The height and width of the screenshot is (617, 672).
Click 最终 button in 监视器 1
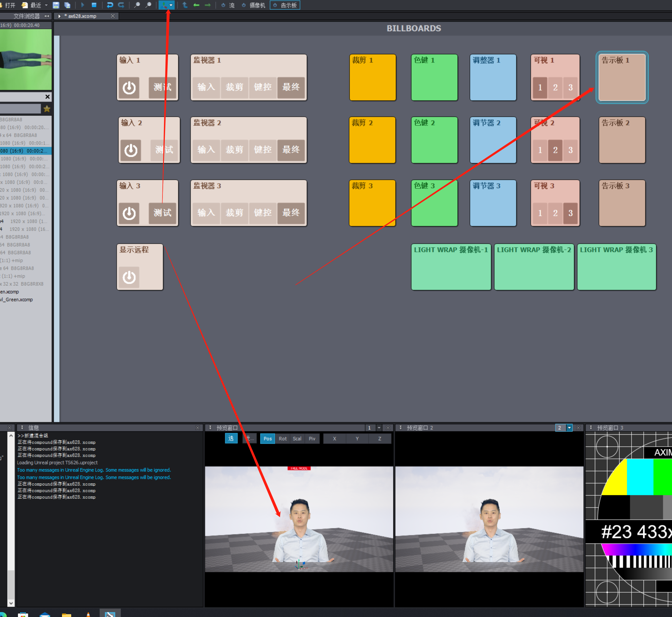pyautogui.click(x=291, y=88)
